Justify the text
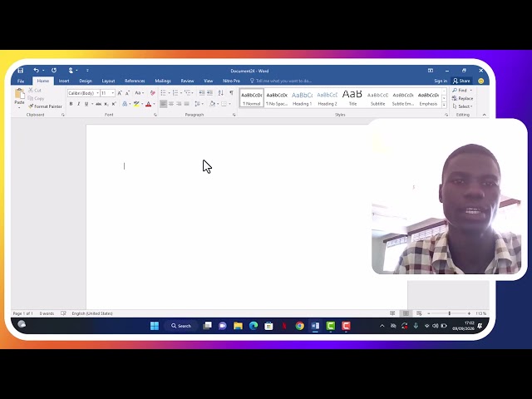The image size is (532, 399). point(186,104)
